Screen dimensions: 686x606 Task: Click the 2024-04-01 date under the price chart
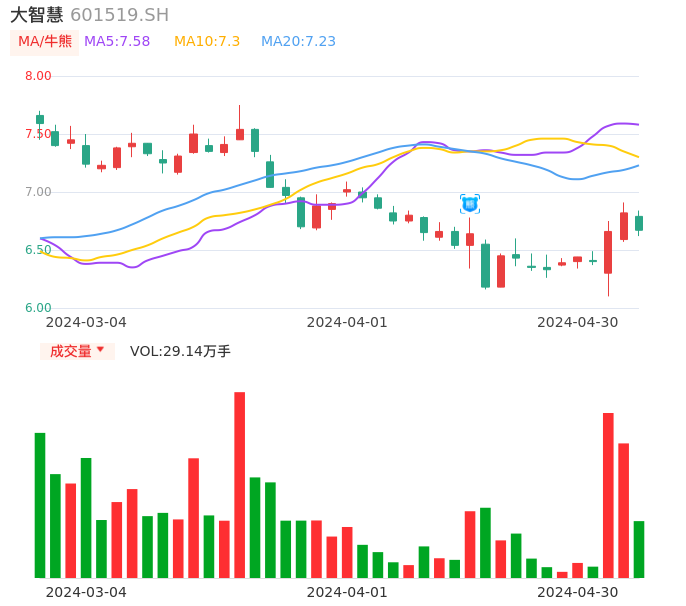click(x=346, y=322)
